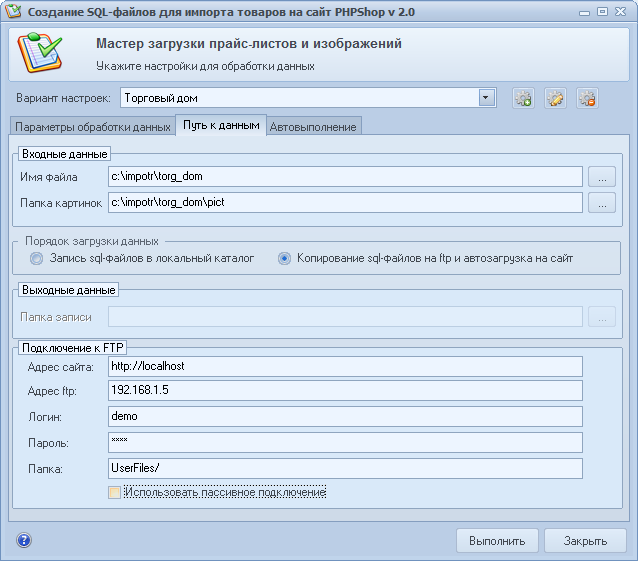Browse for file name with ellipsis button
This screenshot has width=638, height=561.
coord(602,177)
